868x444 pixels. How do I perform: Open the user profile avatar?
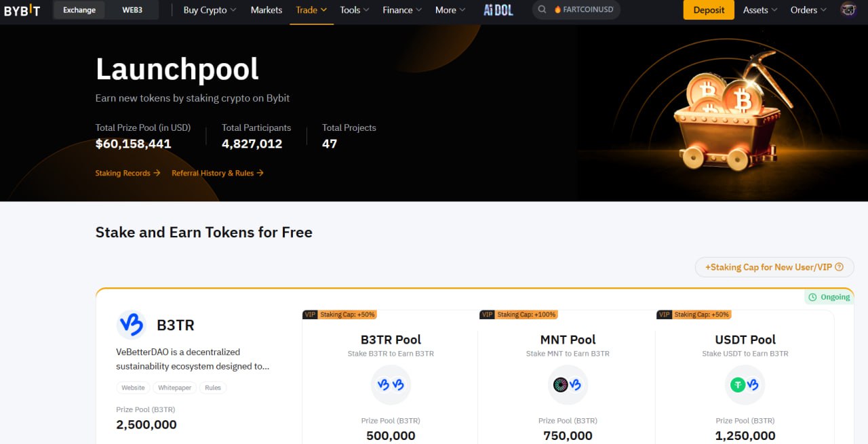848,10
